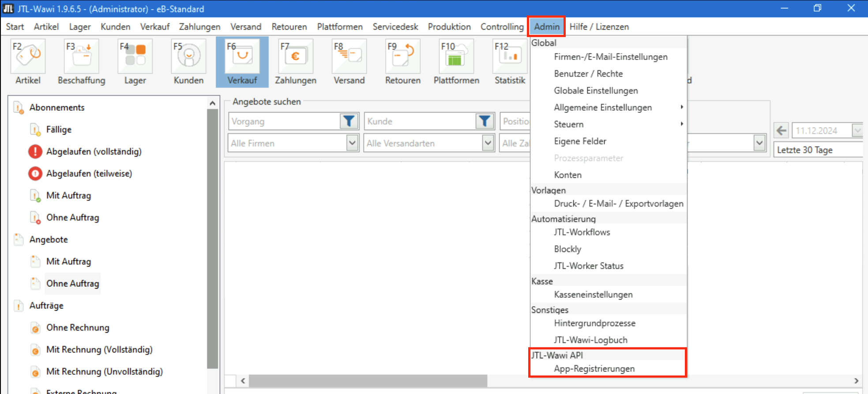The height and width of the screenshot is (394, 868).
Task: Click the sidebar vertical scrollbar thumb
Action: tap(213, 238)
